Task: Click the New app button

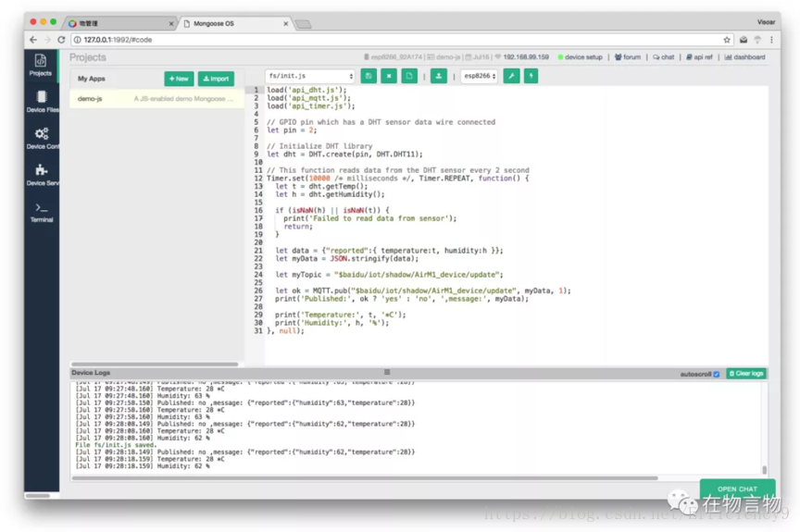Action: [179, 79]
